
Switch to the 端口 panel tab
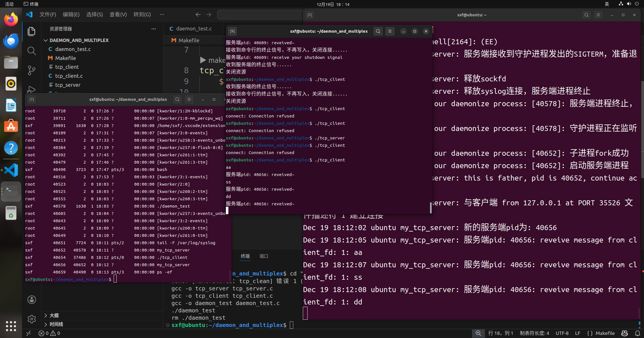(264, 256)
